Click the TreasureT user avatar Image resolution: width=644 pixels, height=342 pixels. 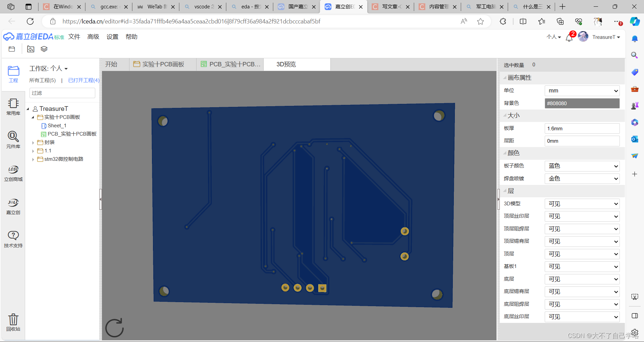point(583,37)
